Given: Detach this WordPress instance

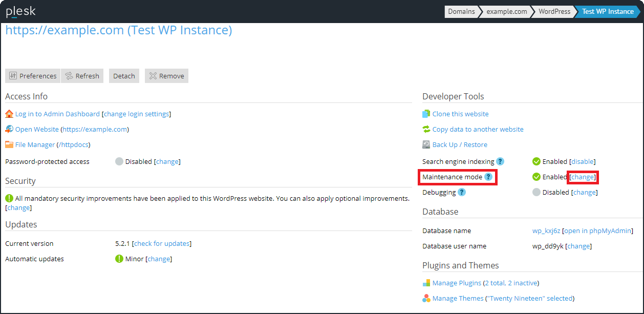Looking at the screenshot, I should (124, 76).
